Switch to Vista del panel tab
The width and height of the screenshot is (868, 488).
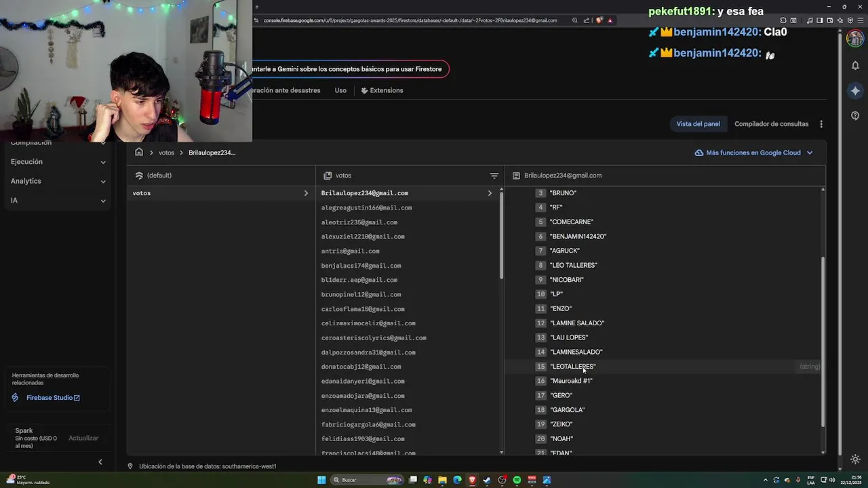698,124
